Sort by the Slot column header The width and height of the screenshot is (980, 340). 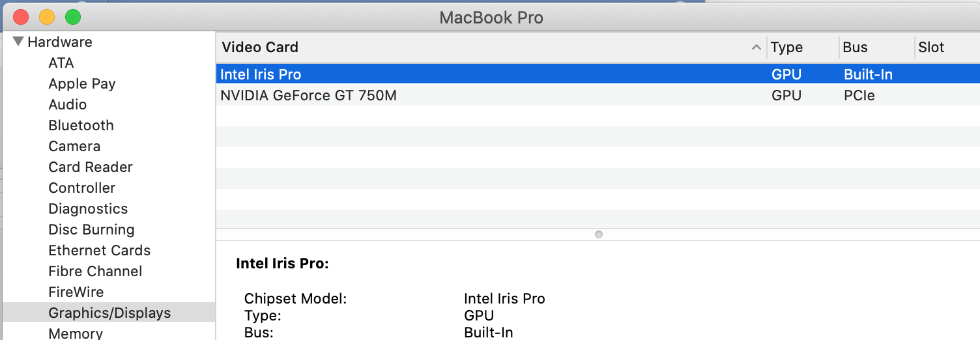click(932, 48)
